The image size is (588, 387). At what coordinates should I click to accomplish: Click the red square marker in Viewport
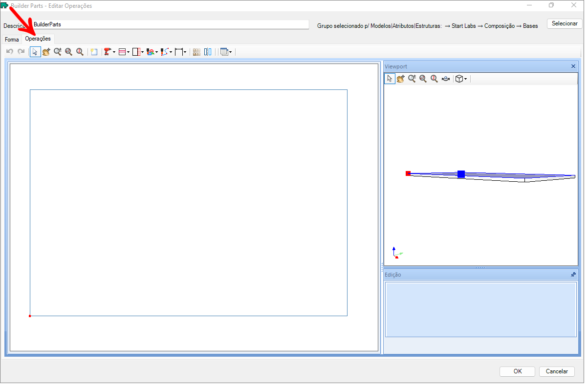(408, 173)
